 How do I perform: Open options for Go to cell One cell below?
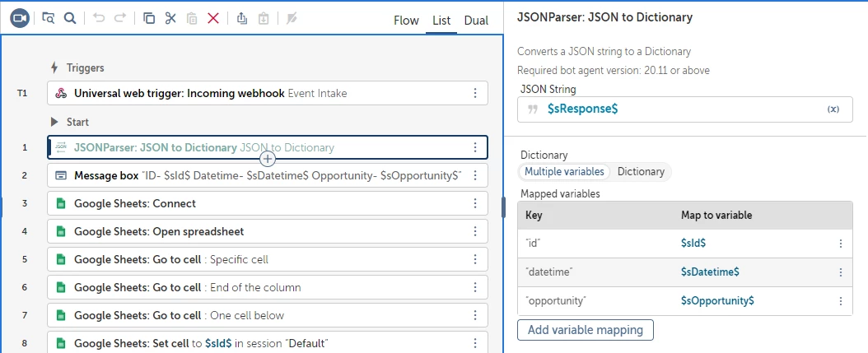coord(475,315)
